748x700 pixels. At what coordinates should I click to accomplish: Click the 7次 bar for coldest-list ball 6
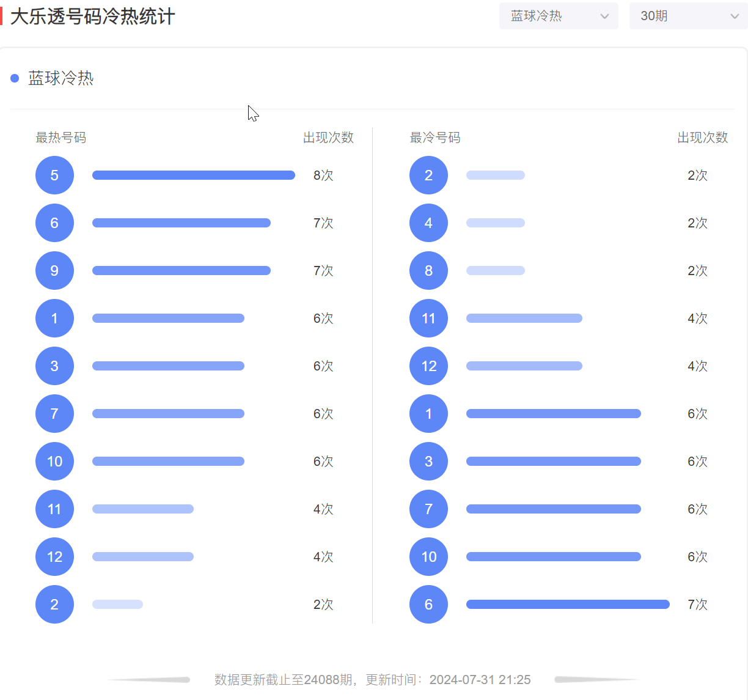coord(567,605)
